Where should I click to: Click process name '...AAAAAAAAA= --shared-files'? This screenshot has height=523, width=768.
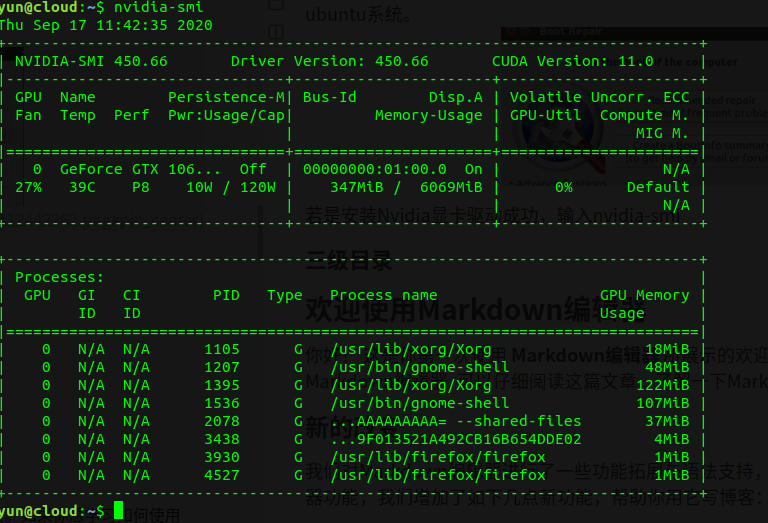click(x=456, y=421)
